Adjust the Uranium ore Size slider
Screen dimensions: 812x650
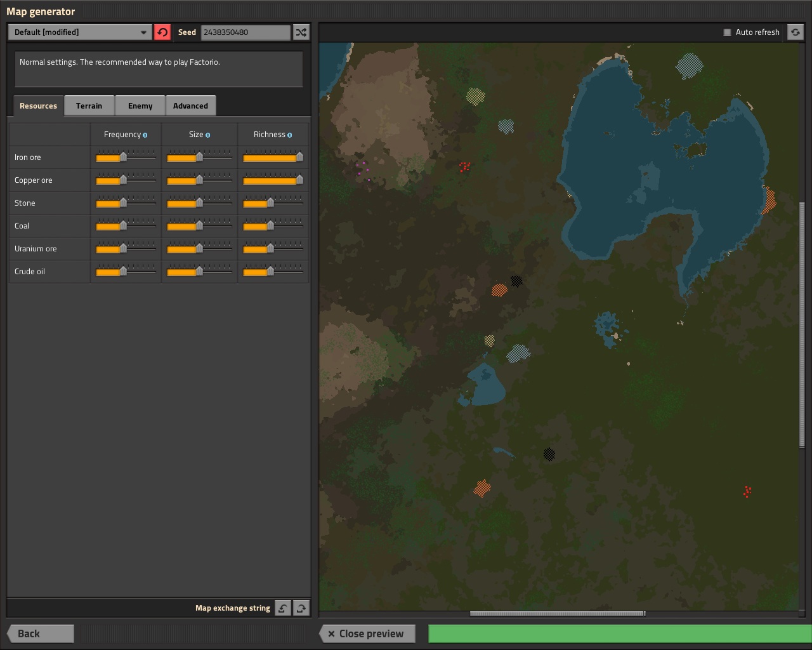[x=199, y=248]
